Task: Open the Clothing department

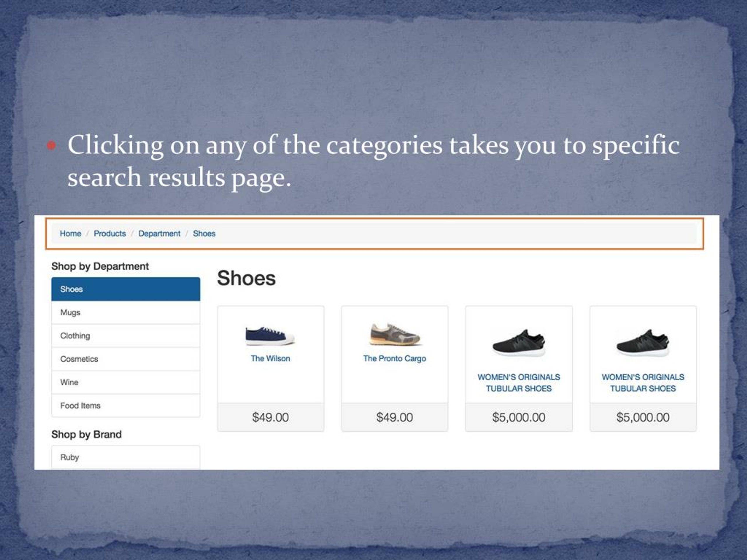Action: coord(126,335)
